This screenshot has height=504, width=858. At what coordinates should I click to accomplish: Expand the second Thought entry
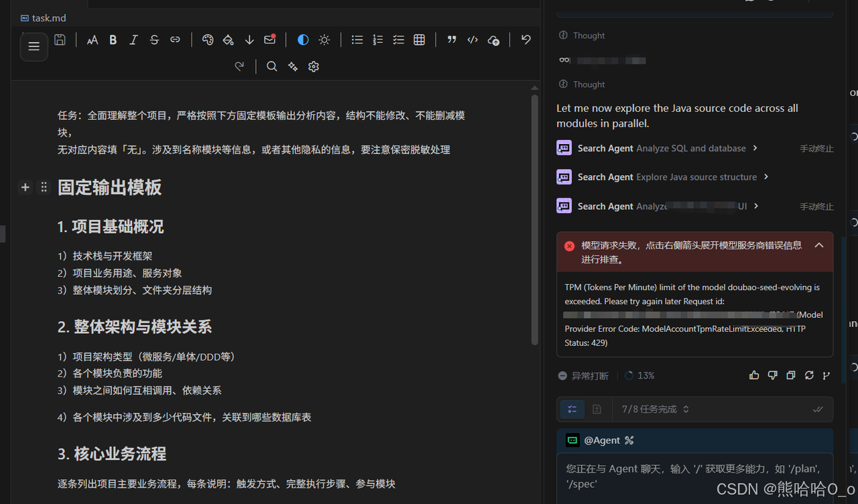582,84
